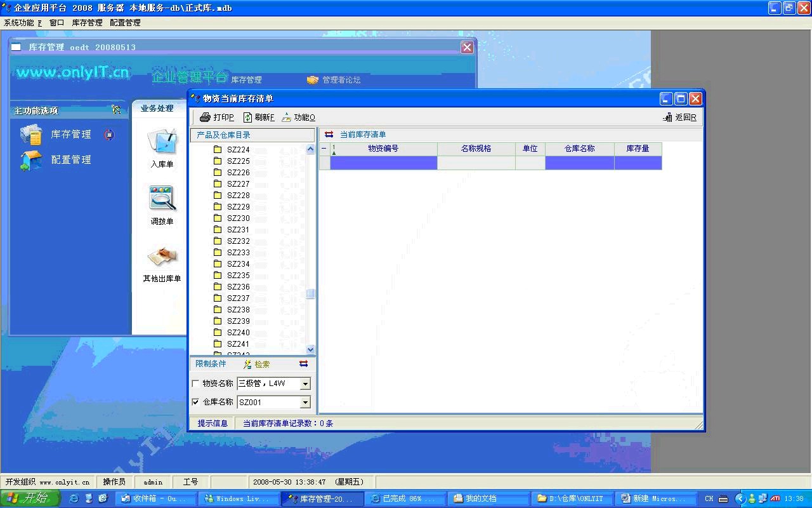
Task: Expand the 物资名称 dropdown list
Action: pos(305,384)
